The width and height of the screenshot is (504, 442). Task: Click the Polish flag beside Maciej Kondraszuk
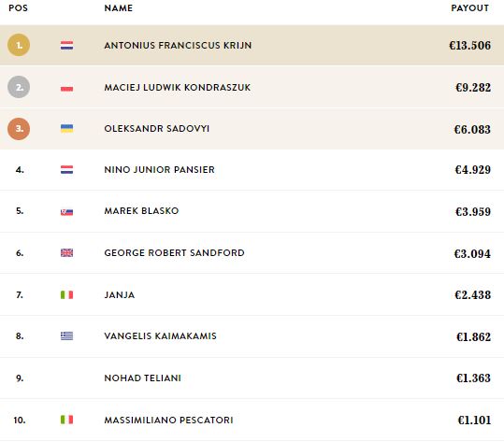(67, 88)
